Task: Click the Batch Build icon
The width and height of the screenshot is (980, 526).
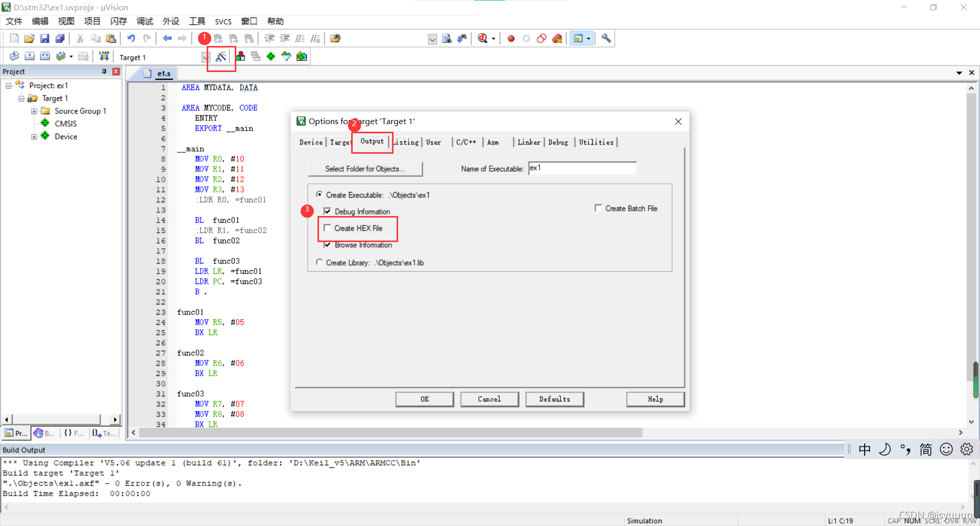Action: 61,56
